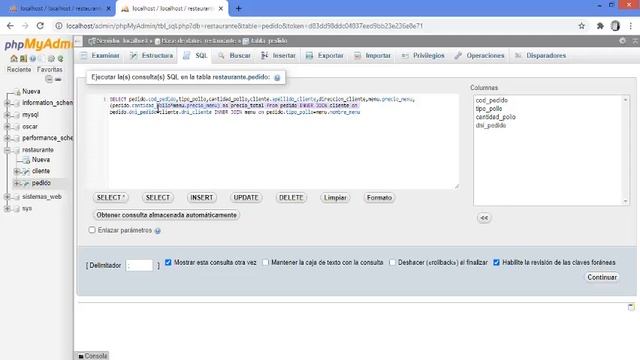Viewport: 640px width, 360px height.
Task: Expand the sys database node
Action: click(7, 209)
